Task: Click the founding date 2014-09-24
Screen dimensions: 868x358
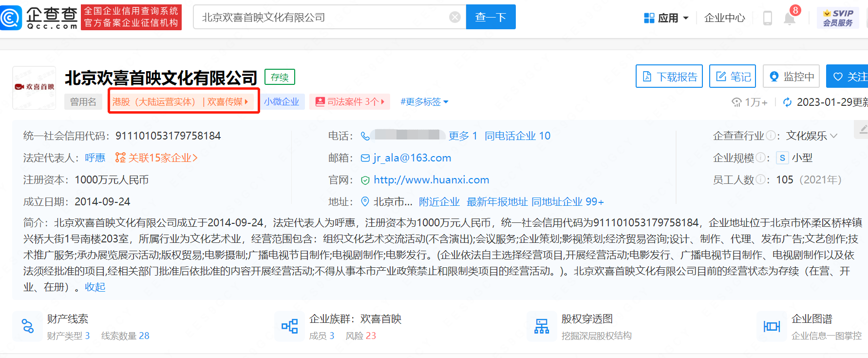Action: point(102,201)
